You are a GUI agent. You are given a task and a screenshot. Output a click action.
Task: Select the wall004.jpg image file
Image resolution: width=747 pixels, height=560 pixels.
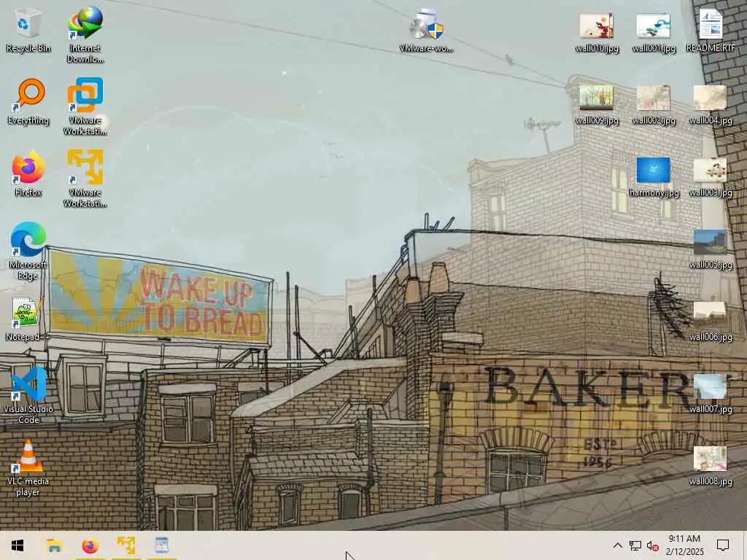click(x=711, y=105)
